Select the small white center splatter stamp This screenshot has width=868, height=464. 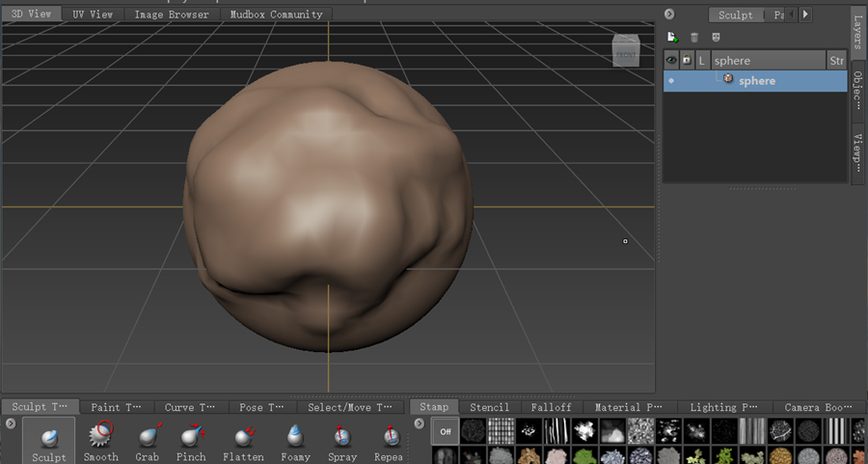pyautogui.click(x=529, y=431)
